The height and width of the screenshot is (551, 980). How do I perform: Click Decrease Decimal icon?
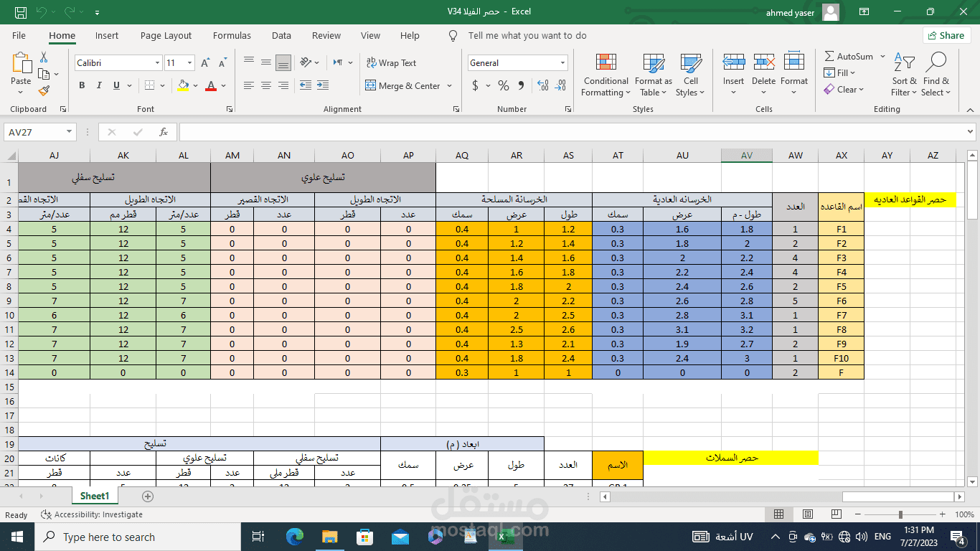pyautogui.click(x=562, y=86)
